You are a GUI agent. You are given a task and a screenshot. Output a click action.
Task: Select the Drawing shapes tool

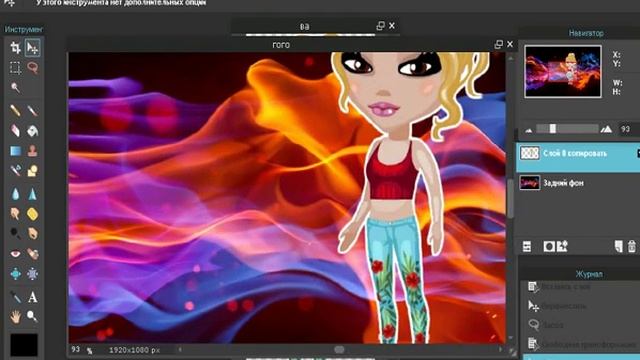(32, 170)
